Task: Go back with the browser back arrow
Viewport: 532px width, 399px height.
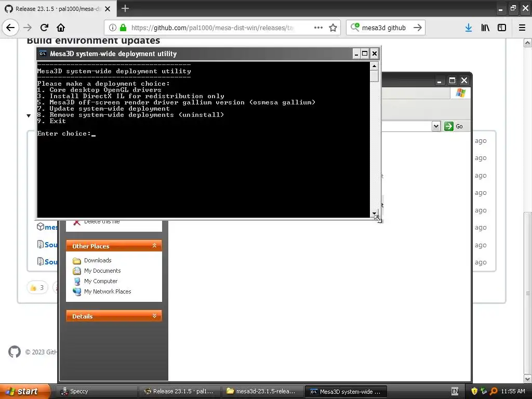Action: (x=10, y=28)
